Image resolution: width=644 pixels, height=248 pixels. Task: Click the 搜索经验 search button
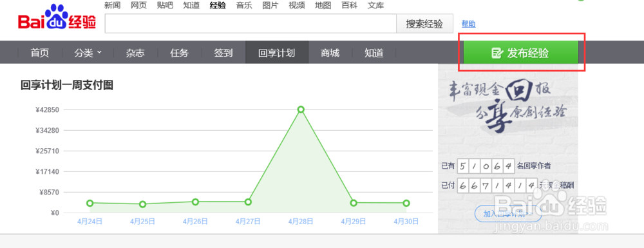tap(424, 23)
